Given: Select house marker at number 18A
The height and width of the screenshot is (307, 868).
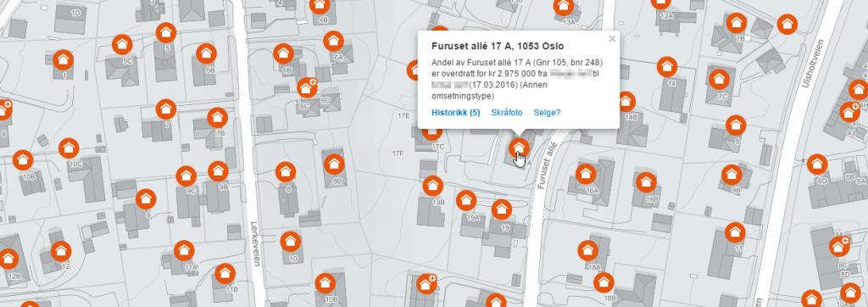Looking at the screenshot, I should (x=587, y=250).
